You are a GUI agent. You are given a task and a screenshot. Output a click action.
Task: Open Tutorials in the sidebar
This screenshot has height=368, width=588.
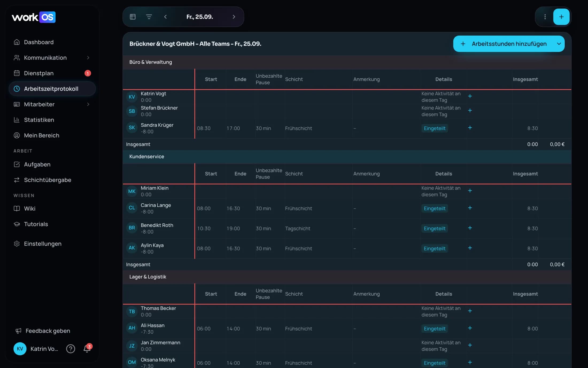[52, 224]
